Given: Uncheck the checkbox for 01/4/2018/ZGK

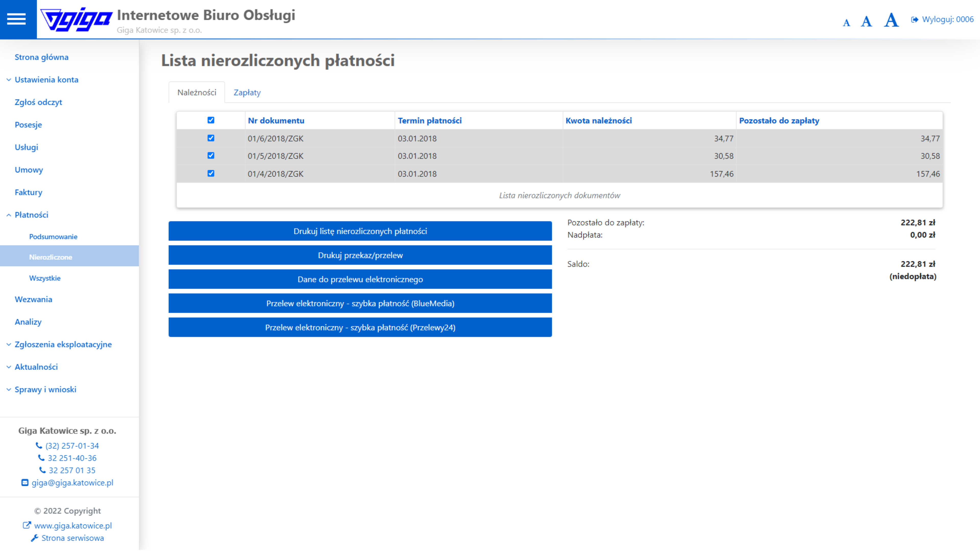Looking at the screenshot, I should tap(211, 173).
